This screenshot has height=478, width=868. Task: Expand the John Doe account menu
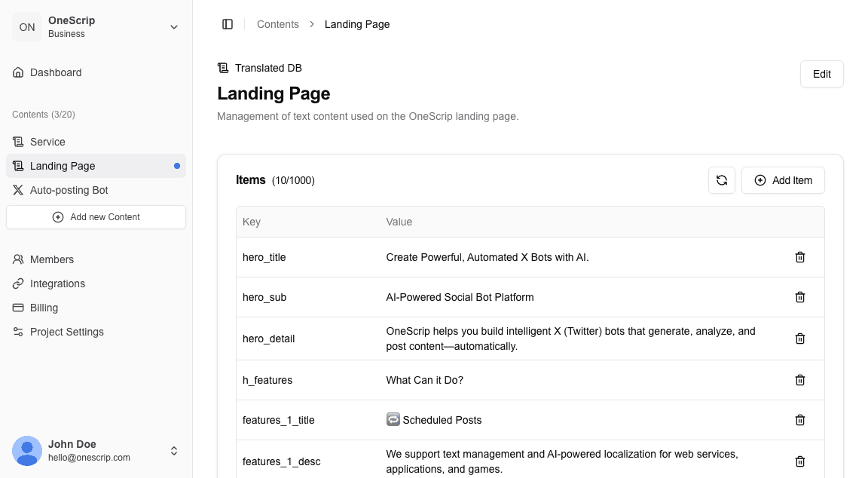[174, 451]
